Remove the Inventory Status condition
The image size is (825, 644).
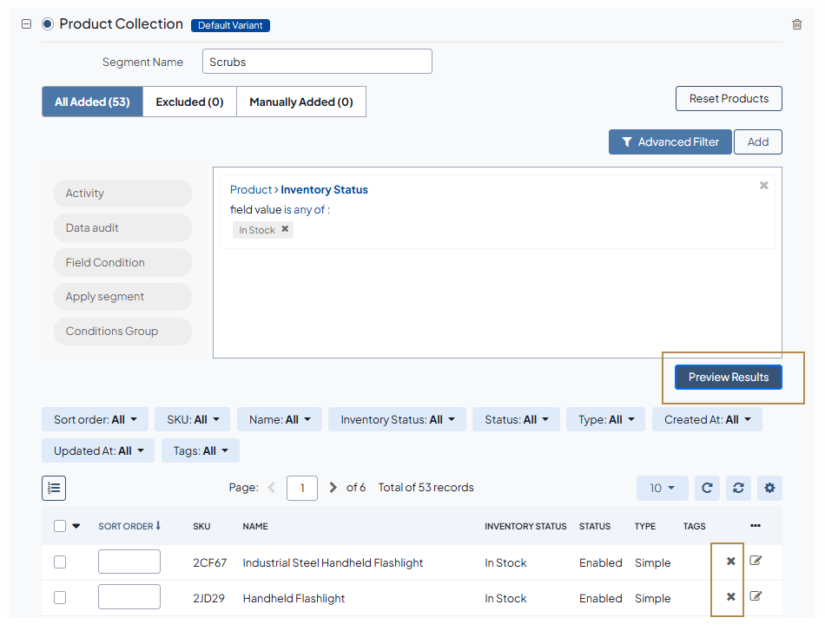[763, 186]
